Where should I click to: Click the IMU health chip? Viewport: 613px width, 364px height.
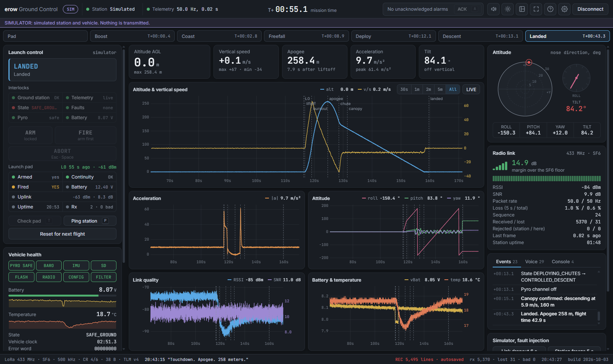[76, 266]
